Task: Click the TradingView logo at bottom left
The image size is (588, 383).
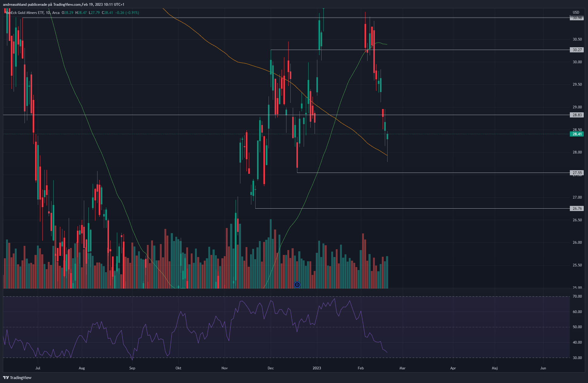Action: click(x=17, y=378)
